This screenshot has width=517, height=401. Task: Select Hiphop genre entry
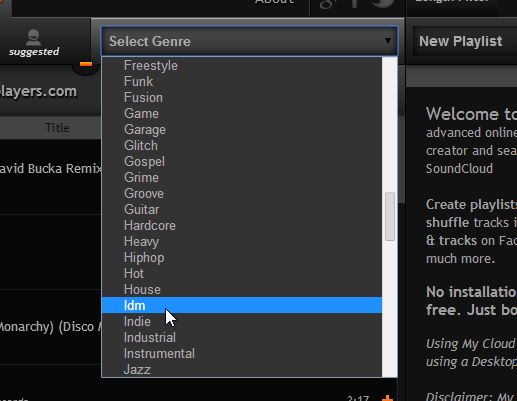point(242,257)
